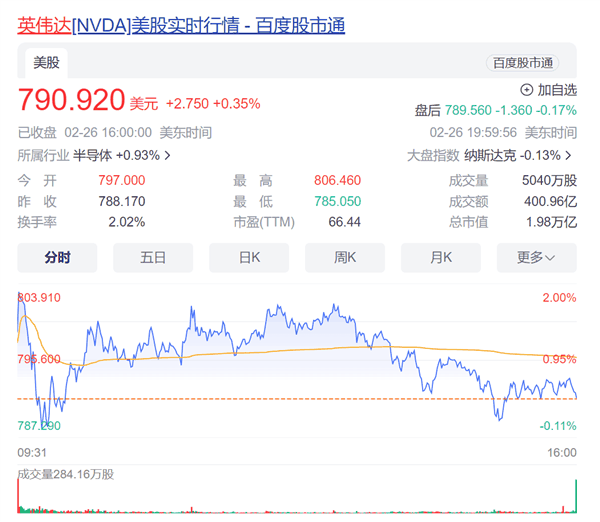Expand the 纳斯达克 index chevron arrow

tap(568, 155)
